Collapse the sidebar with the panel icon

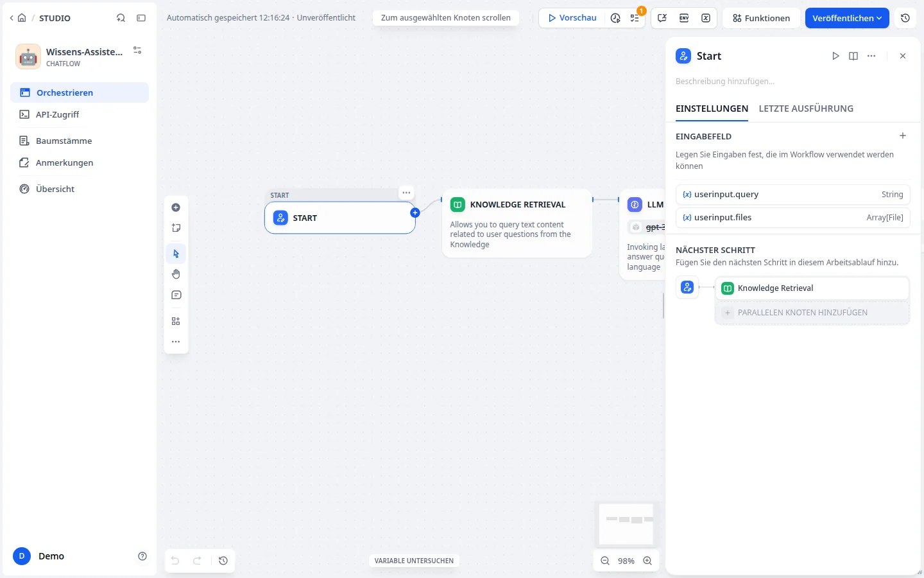[141, 18]
